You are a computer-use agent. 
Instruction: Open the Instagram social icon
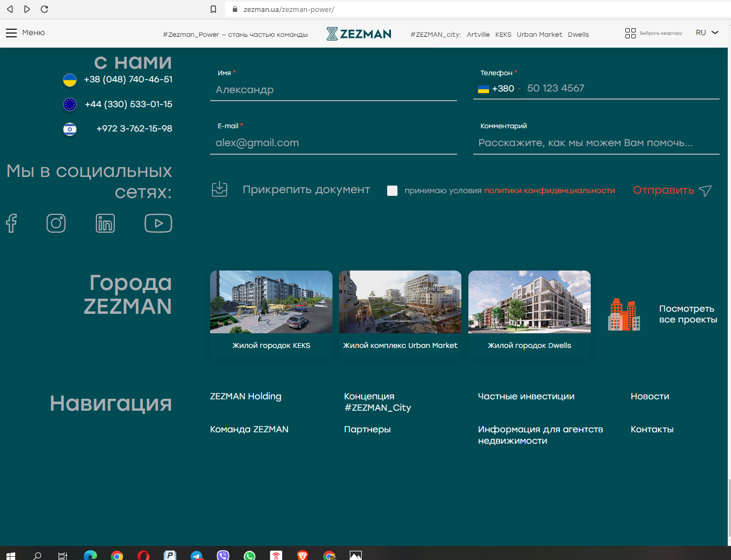point(56,223)
